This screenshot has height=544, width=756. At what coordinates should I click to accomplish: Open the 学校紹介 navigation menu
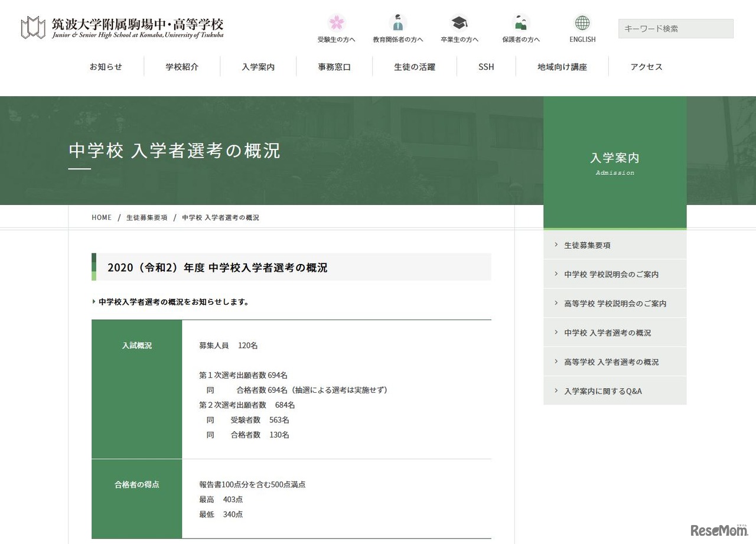[182, 67]
